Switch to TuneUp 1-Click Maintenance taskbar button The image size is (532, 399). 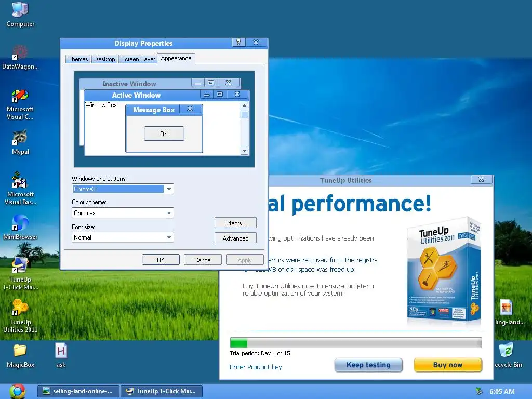(162, 391)
